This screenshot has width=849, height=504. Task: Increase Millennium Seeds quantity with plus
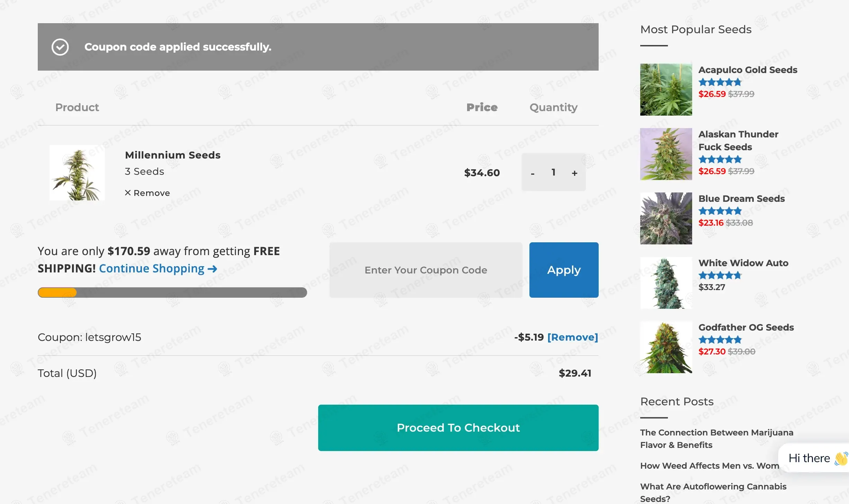pos(575,173)
